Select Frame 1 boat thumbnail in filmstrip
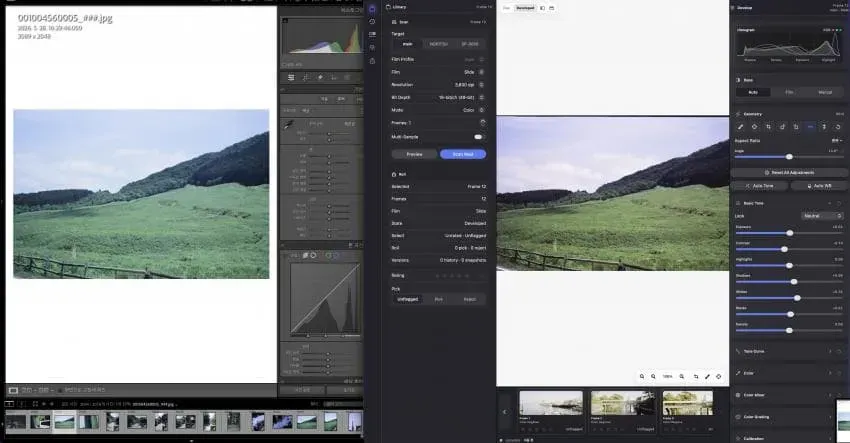 [551, 403]
